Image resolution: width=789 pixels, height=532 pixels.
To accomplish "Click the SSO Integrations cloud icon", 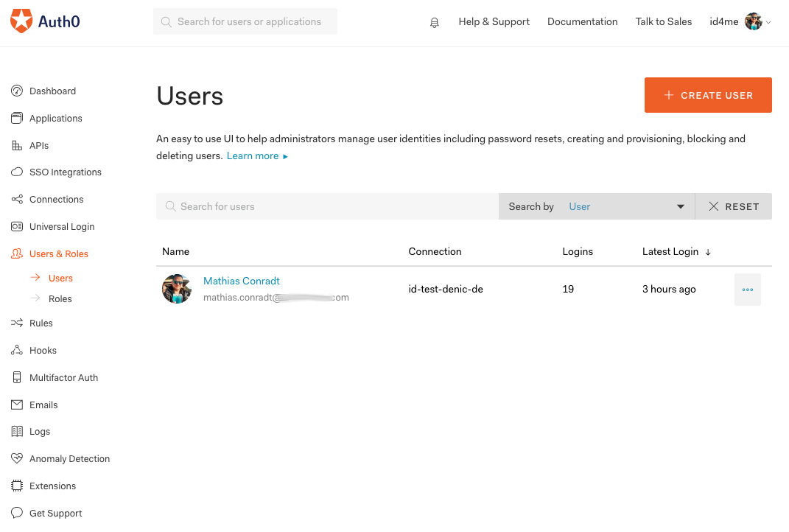I will pos(17,172).
